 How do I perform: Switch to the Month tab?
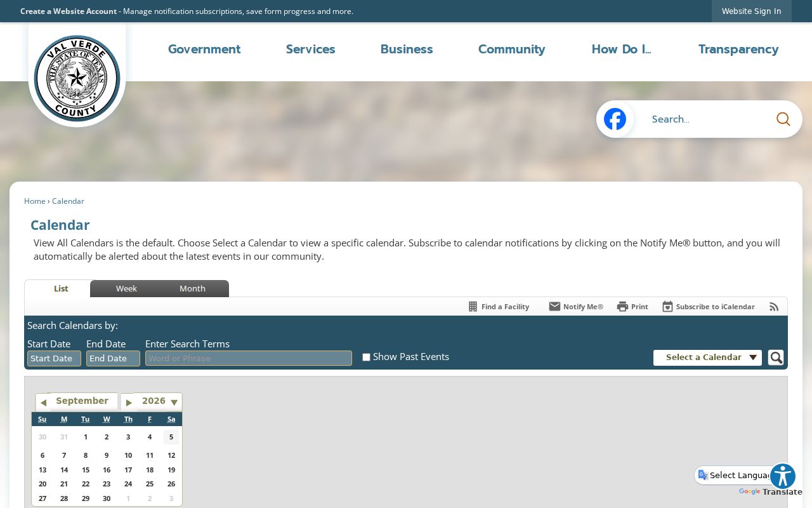tap(192, 288)
